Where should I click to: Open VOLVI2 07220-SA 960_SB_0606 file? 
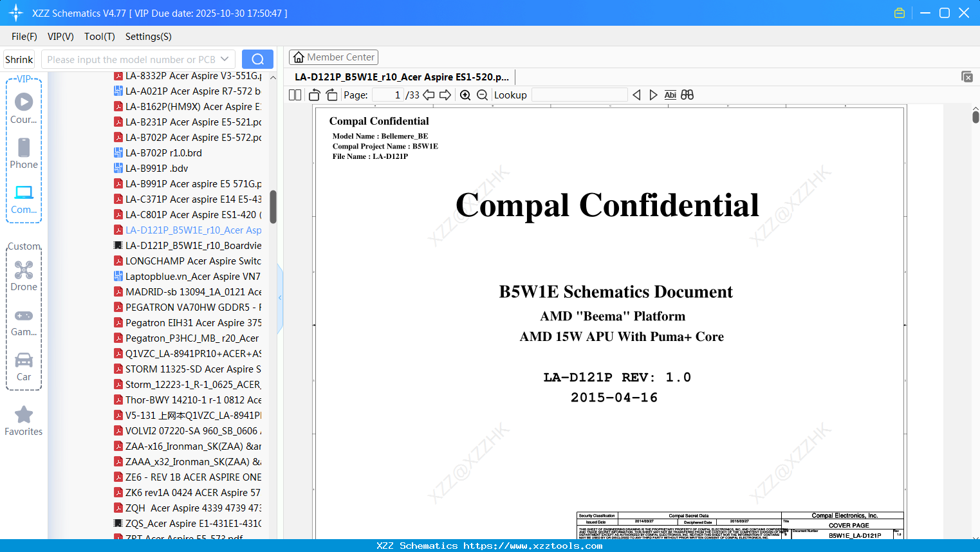pyautogui.click(x=193, y=431)
